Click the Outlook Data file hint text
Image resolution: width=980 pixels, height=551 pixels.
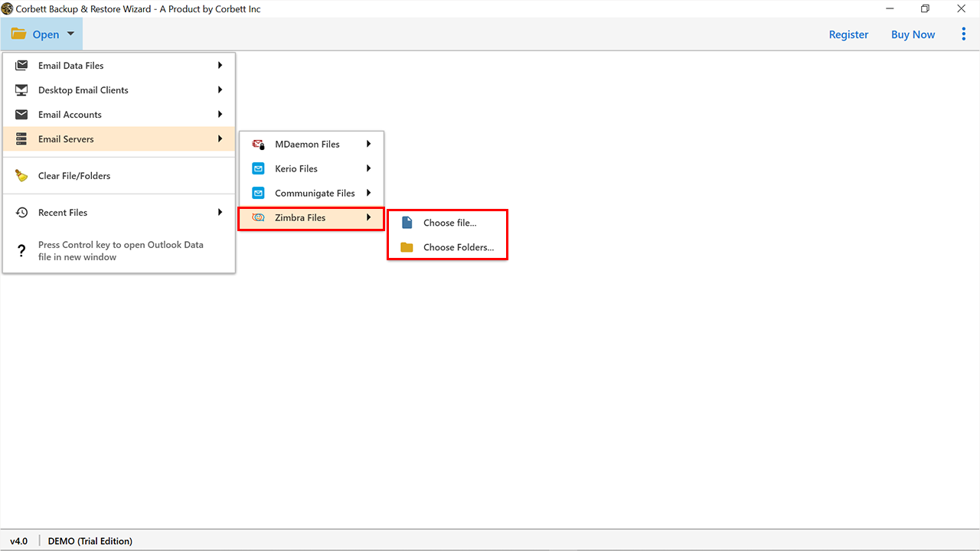121,251
